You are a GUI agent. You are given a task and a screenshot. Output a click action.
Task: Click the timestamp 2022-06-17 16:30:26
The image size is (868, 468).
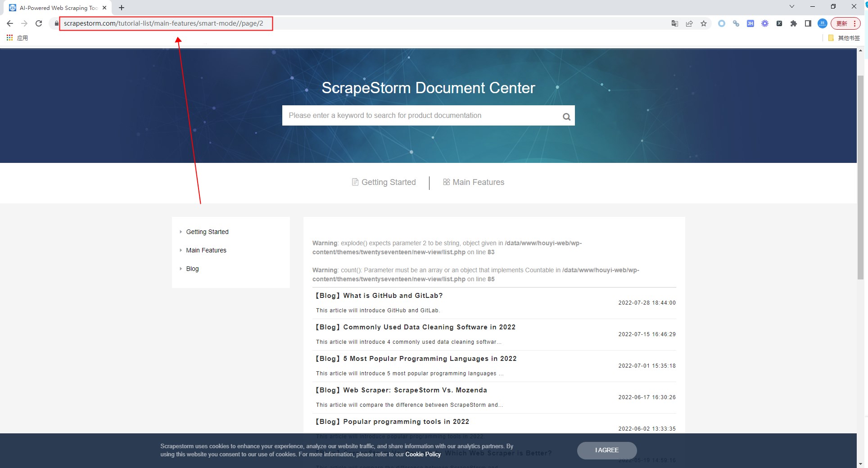click(x=647, y=397)
